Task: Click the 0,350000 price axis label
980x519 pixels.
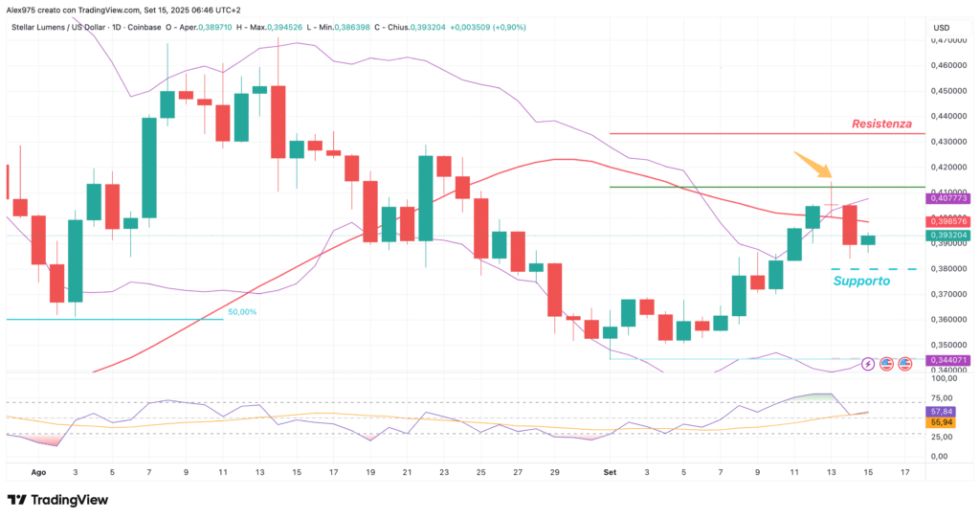Action: pos(948,345)
